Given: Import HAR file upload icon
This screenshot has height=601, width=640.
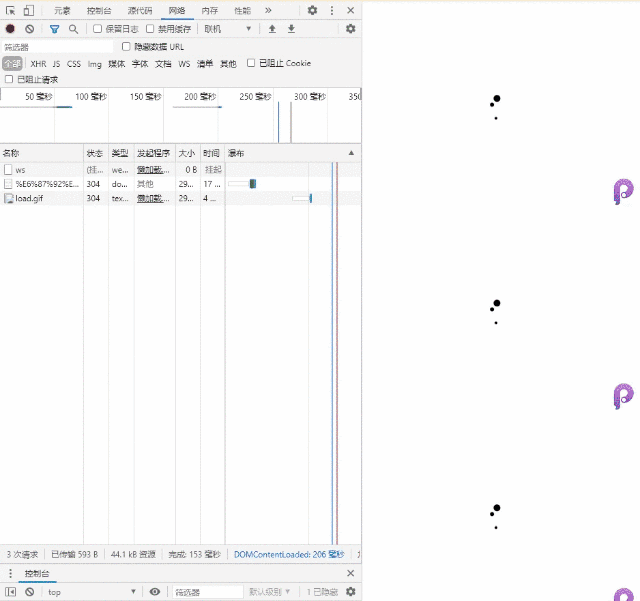Looking at the screenshot, I should (x=272, y=29).
